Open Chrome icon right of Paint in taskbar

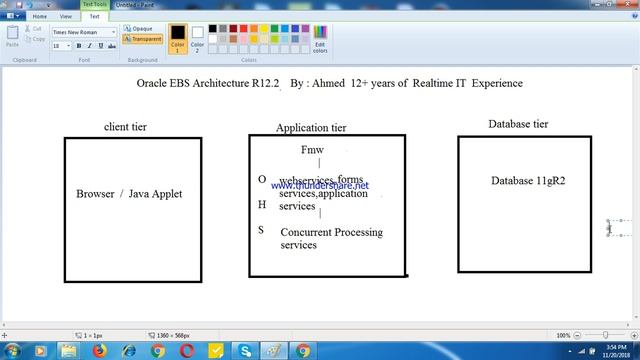click(303, 351)
